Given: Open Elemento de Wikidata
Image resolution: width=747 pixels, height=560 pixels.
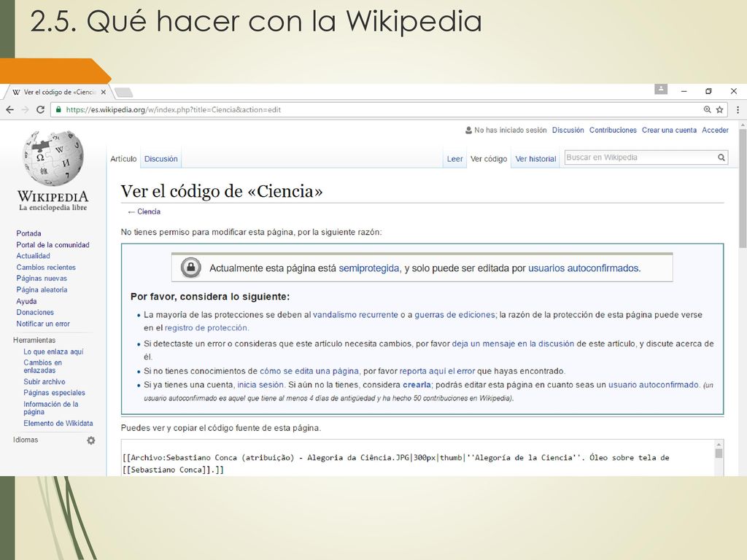Looking at the screenshot, I should click(58, 424).
